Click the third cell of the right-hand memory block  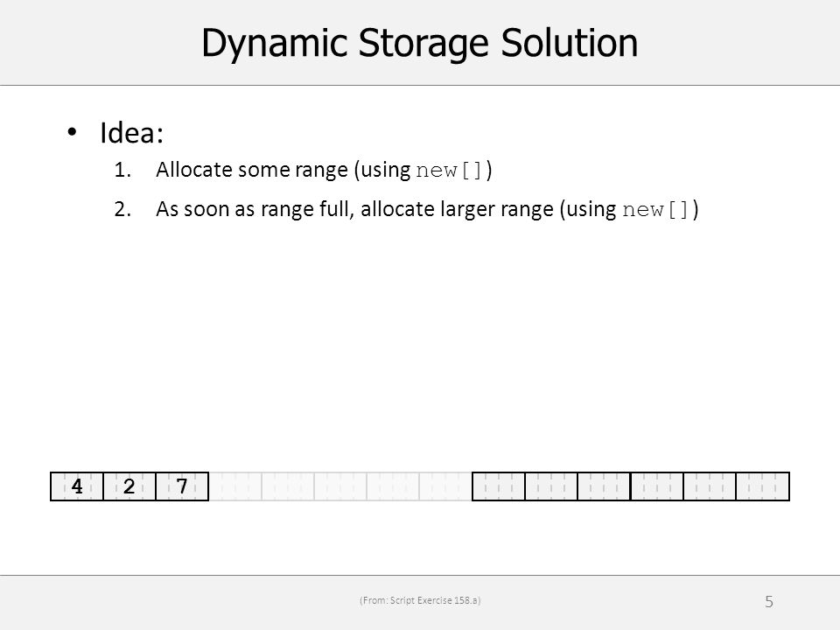(604, 486)
